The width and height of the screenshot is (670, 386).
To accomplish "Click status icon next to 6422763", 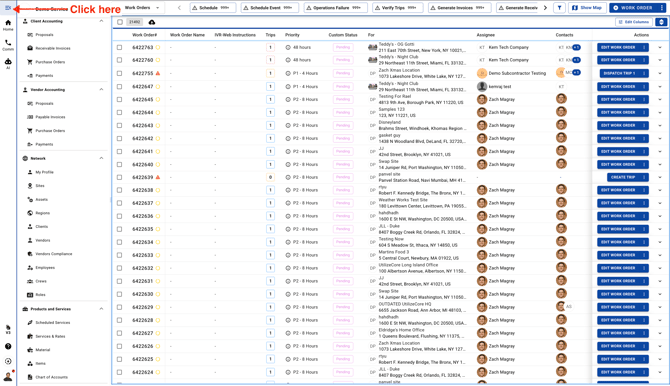I will coord(158,47).
